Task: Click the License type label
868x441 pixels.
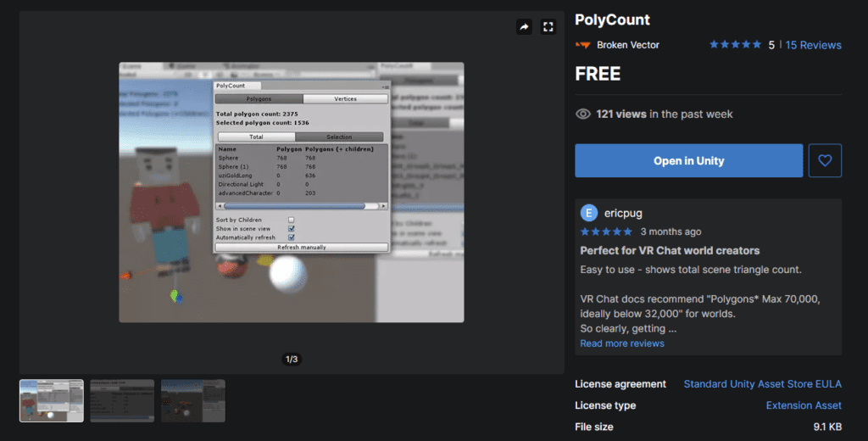Action: [x=605, y=405]
